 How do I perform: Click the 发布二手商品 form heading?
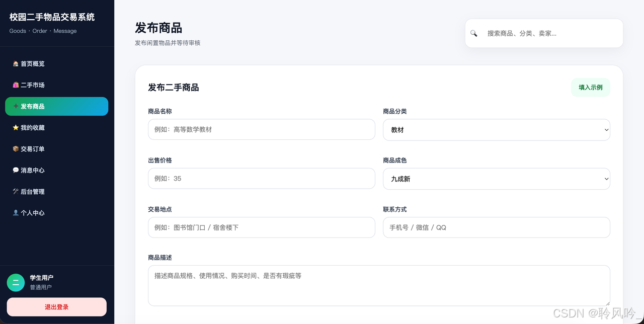tap(174, 88)
